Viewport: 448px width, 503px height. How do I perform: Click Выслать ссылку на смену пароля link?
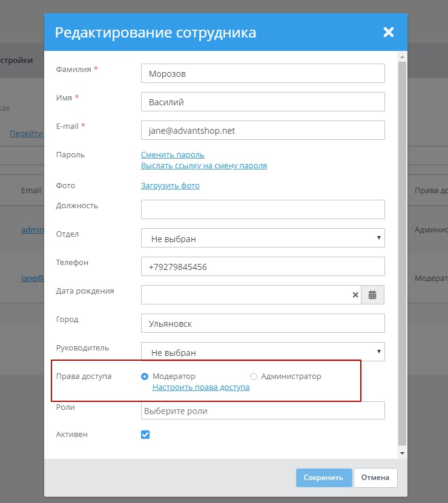[204, 166]
